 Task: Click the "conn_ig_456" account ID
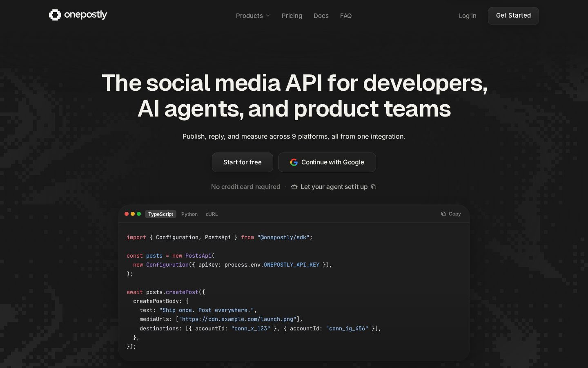click(x=347, y=328)
